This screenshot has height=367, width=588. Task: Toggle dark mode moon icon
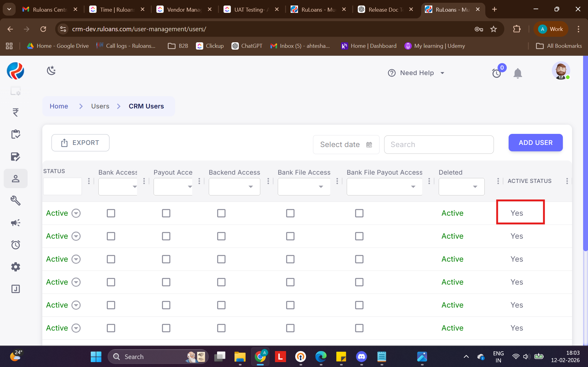pyautogui.click(x=51, y=71)
